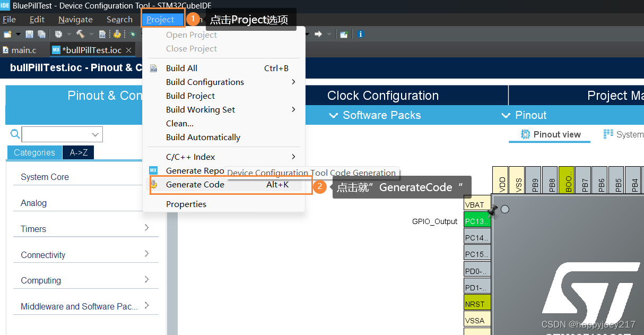Image resolution: width=644 pixels, height=335 pixels.
Task: Click the VBAT pin on chip
Action: [477, 204]
